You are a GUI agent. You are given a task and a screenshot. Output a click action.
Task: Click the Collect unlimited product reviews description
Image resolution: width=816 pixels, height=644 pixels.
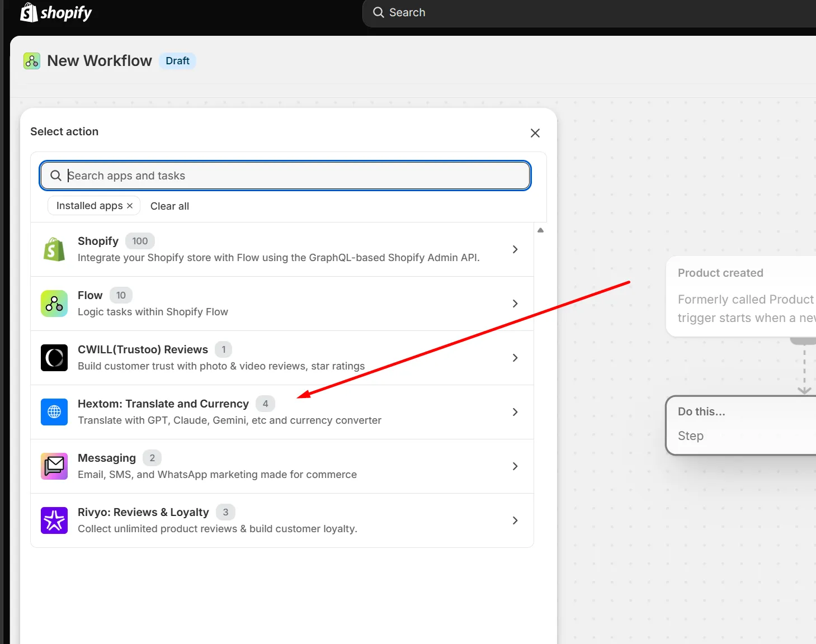point(217,529)
